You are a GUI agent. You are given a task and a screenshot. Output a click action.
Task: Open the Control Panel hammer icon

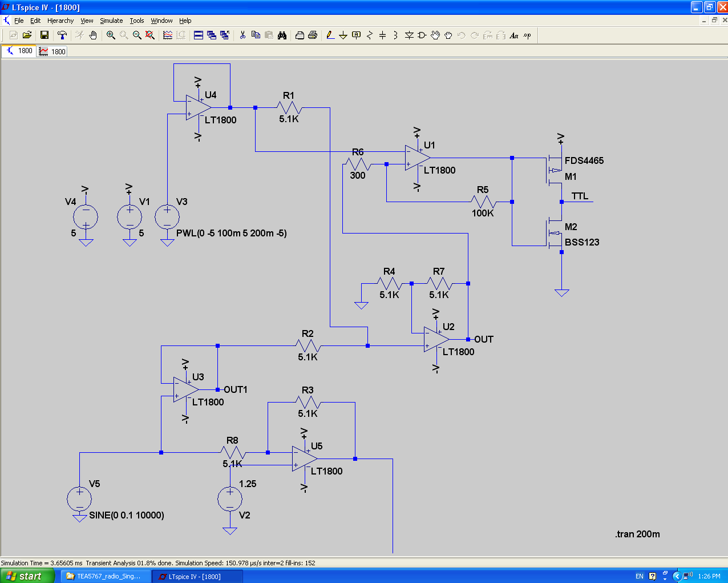62,35
